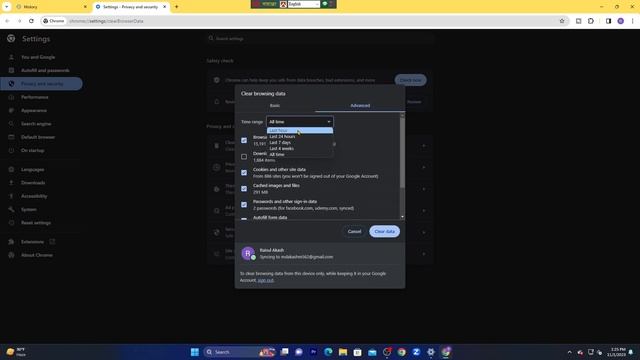The image size is (640, 360).
Task: Open notifications bell in system tray
Action: point(631,352)
